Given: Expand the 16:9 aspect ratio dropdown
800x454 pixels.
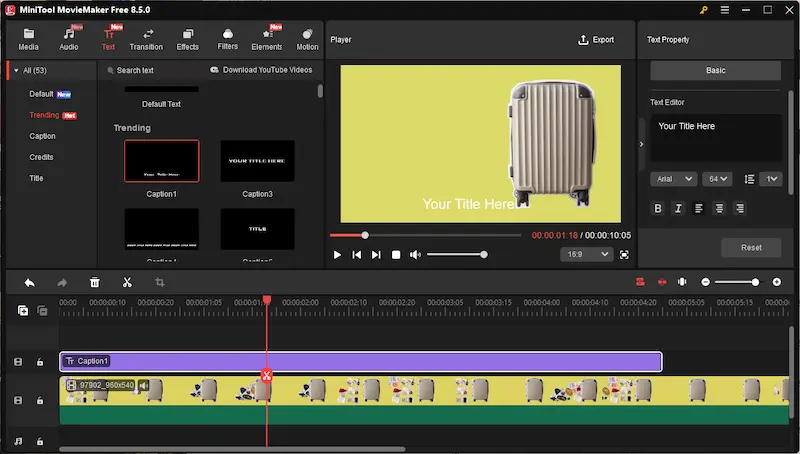Looking at the screenshot, I should (x=586, y=255).
